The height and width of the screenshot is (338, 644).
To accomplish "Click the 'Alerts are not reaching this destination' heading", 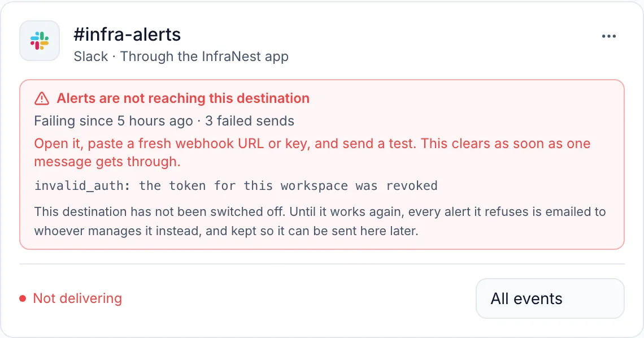I will 183,98.
